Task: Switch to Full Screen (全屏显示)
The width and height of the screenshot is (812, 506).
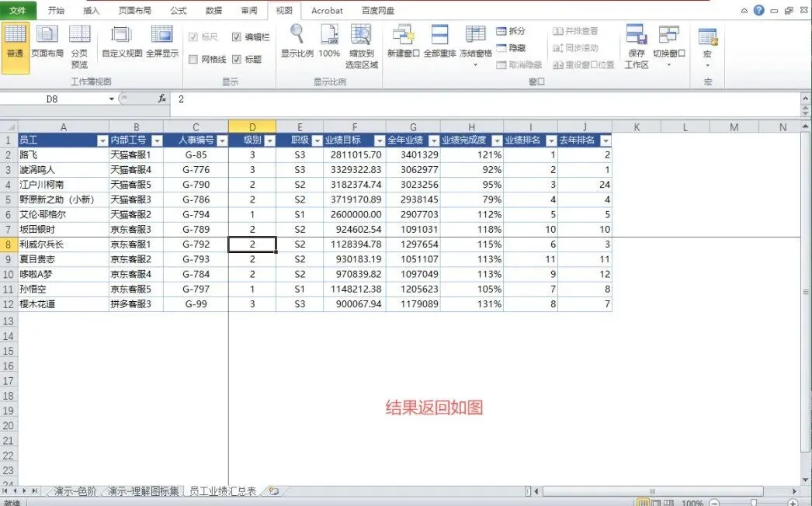Action: 162,41
